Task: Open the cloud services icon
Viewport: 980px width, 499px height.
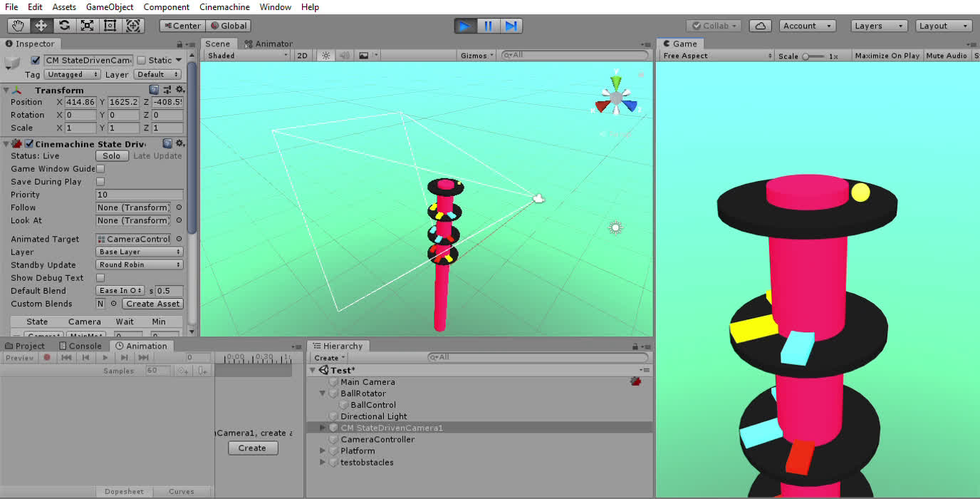Action: (760, 26)
